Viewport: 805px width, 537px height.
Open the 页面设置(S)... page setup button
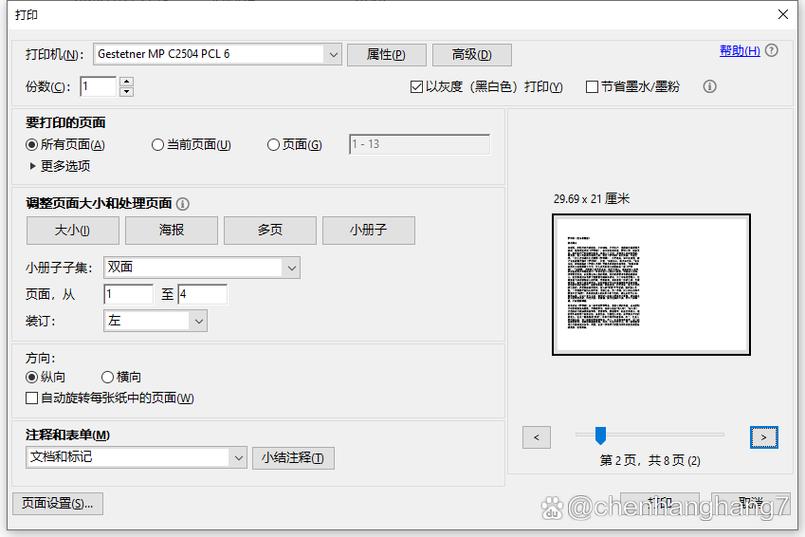pyautogui.click(x=58, y=504)
